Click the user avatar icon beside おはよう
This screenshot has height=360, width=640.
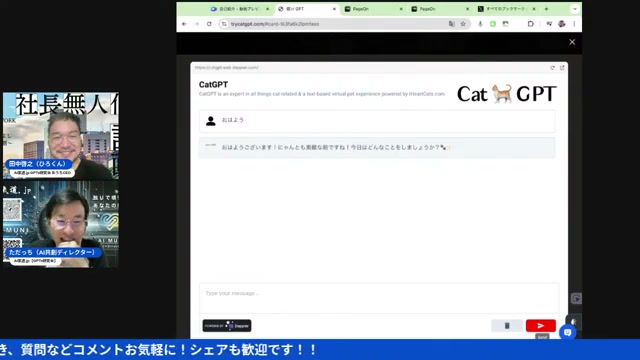tap(211, 121)
